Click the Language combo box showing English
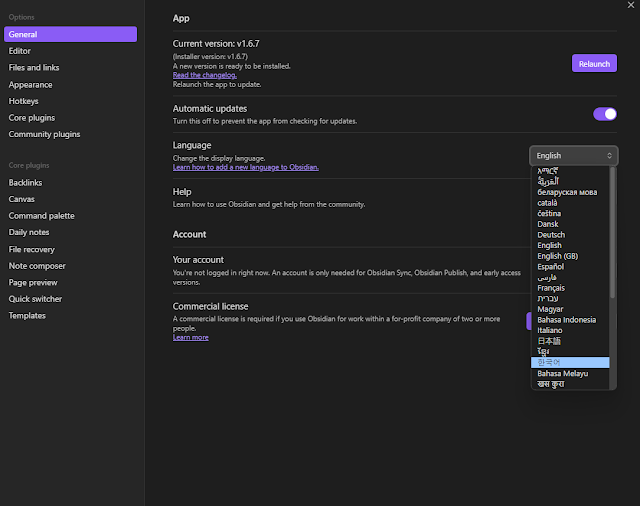This screenshot has height=506, width=640. 573,155
